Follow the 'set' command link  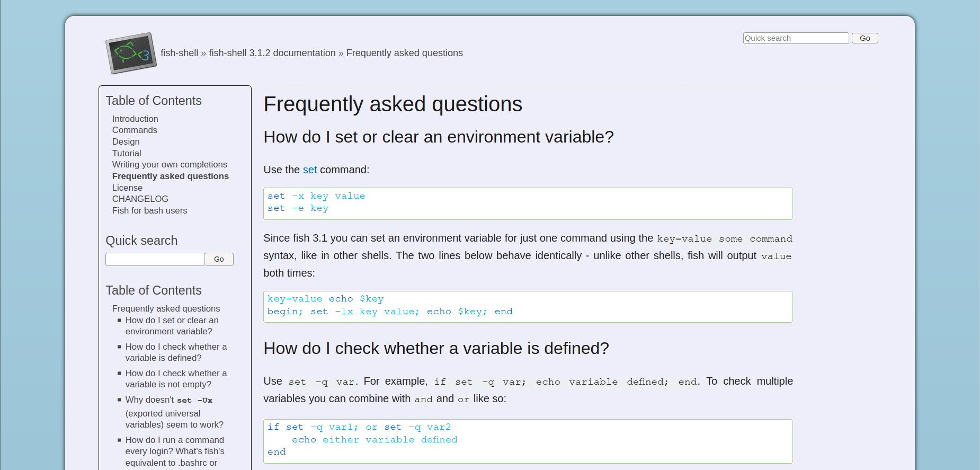310,170
